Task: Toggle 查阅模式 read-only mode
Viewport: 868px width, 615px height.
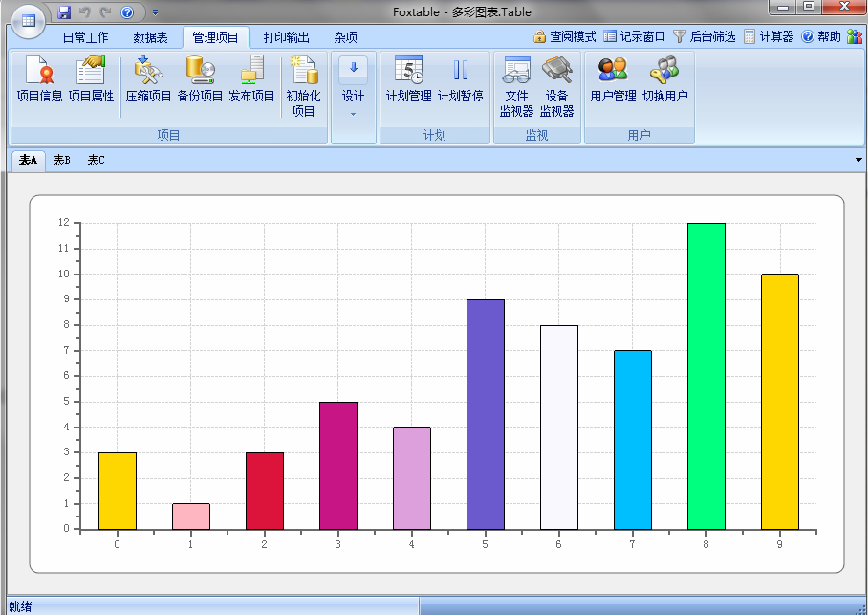Action: [564, 36]
